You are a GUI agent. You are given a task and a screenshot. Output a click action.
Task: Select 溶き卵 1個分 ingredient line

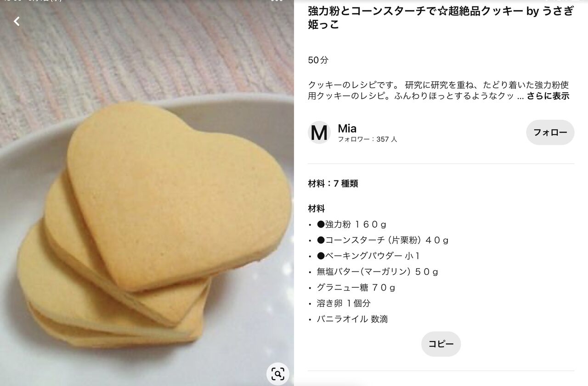click(x=344, y=303)
